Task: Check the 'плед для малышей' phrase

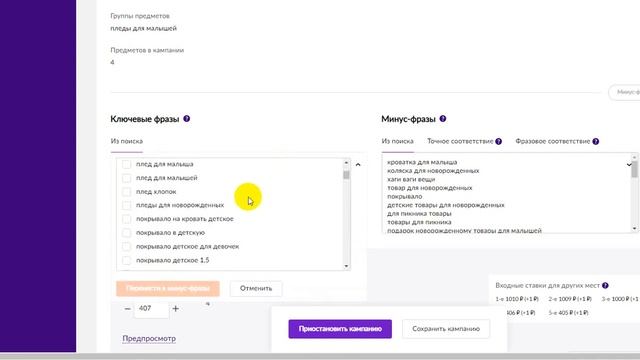Action: (127, 178)
